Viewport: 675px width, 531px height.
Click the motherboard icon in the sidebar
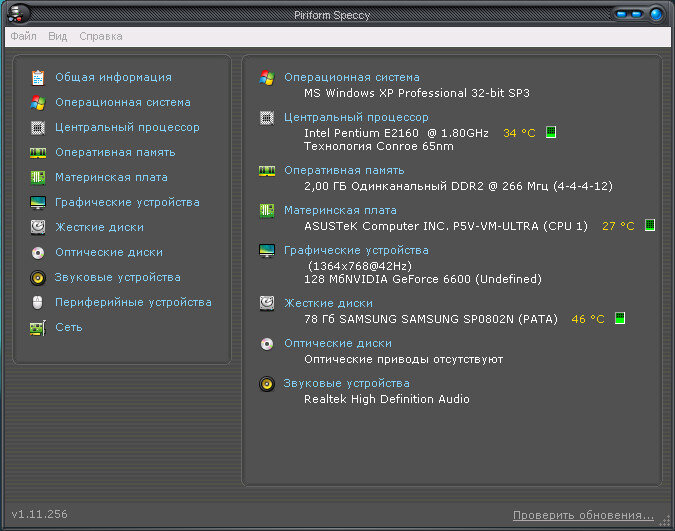pyautogui.click(x=38, y=177)
